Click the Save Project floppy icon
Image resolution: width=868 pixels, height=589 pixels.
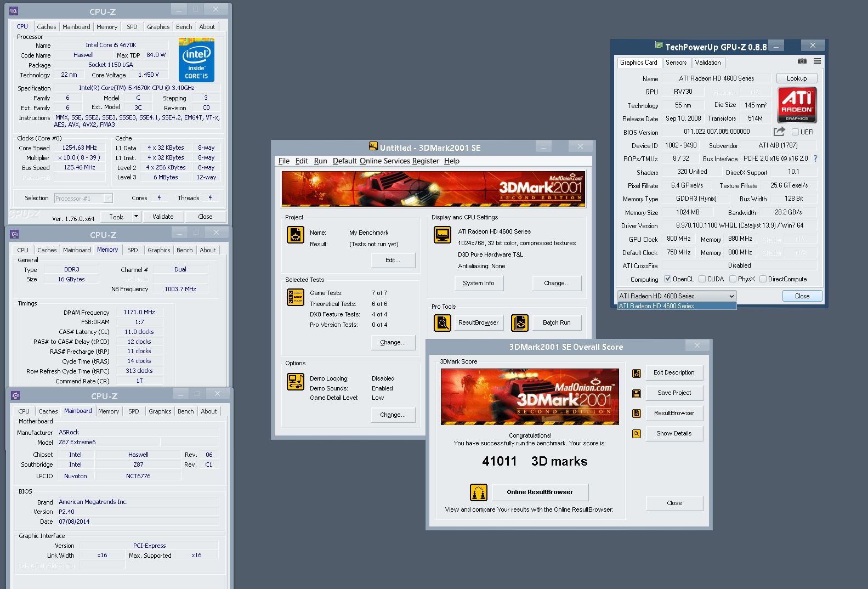(637, 394)
